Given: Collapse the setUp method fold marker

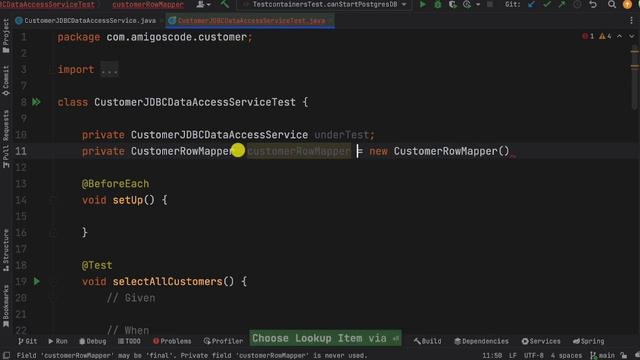Looking at the screenshot, I should (53, 200).
